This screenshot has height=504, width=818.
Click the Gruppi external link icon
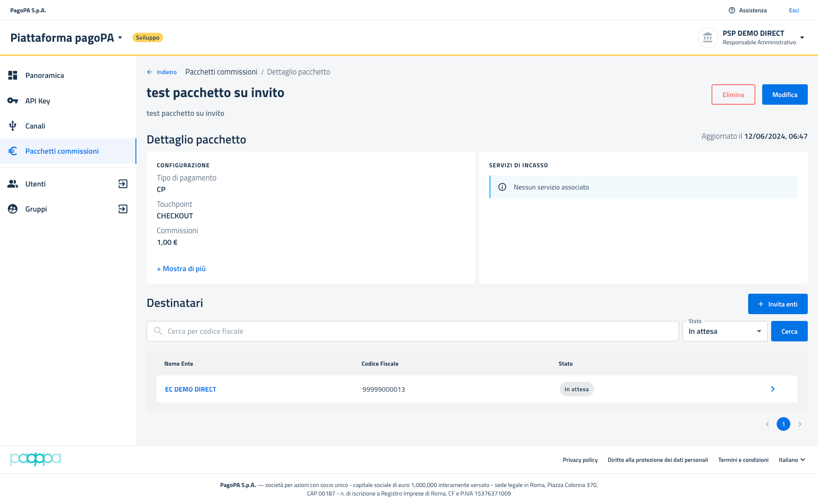(x=123, y=209)
